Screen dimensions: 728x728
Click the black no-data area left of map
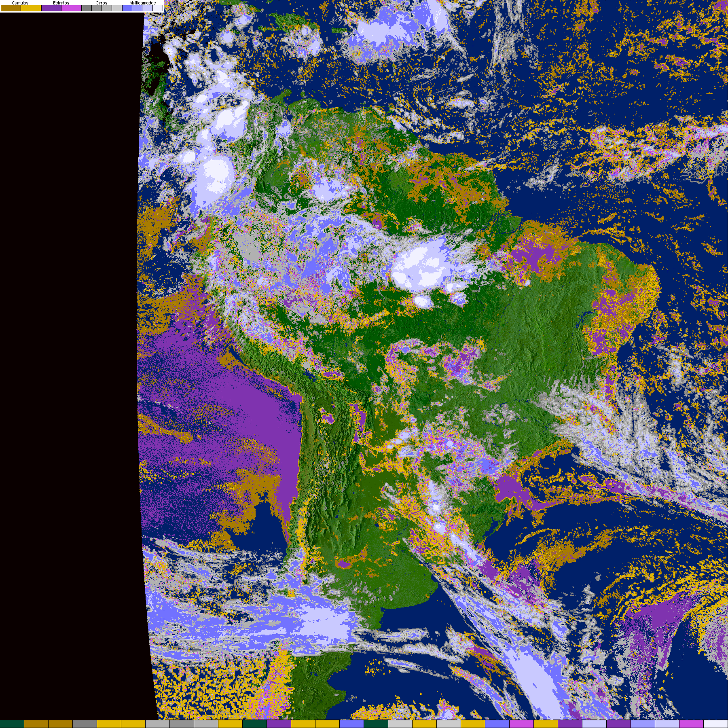click(69, 364)
